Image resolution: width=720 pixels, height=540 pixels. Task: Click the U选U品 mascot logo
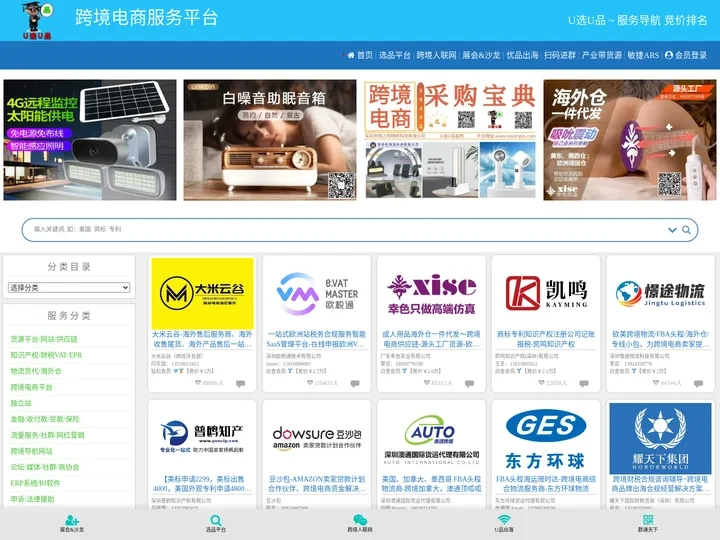(37, 20)
